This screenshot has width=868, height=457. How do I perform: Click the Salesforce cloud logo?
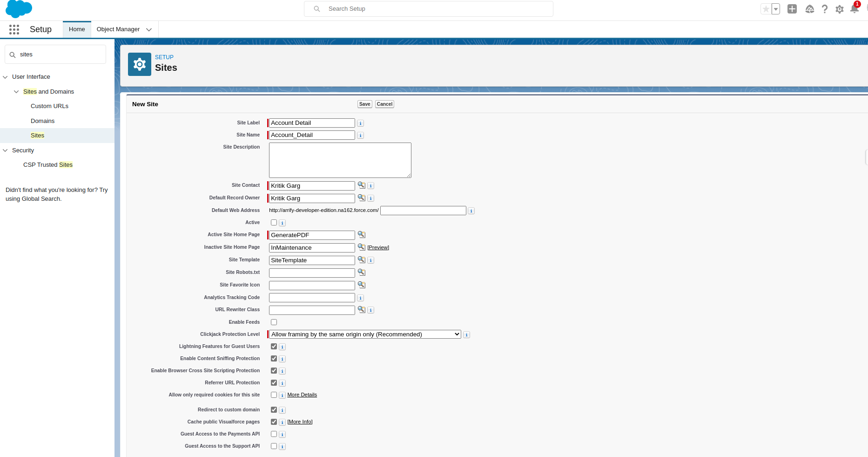pos(19,9)
